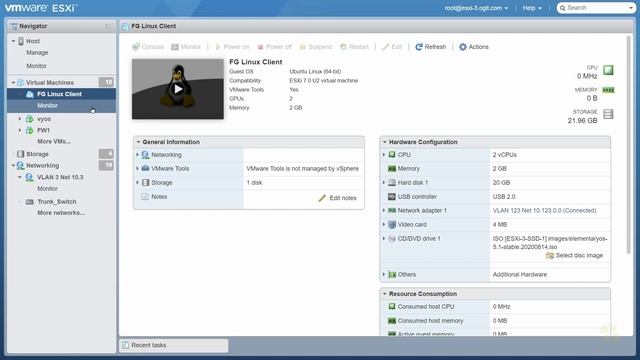Screen dimensions: 640x360
Task: Click the Monitor toolbar button
Action: tap(186, 47)
